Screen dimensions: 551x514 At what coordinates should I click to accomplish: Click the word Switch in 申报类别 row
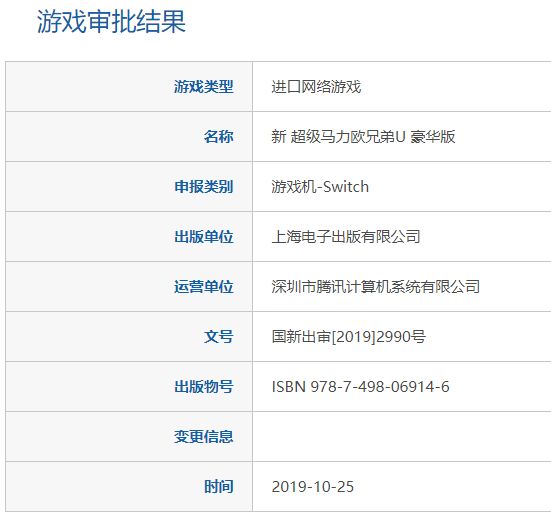point(346,187)
